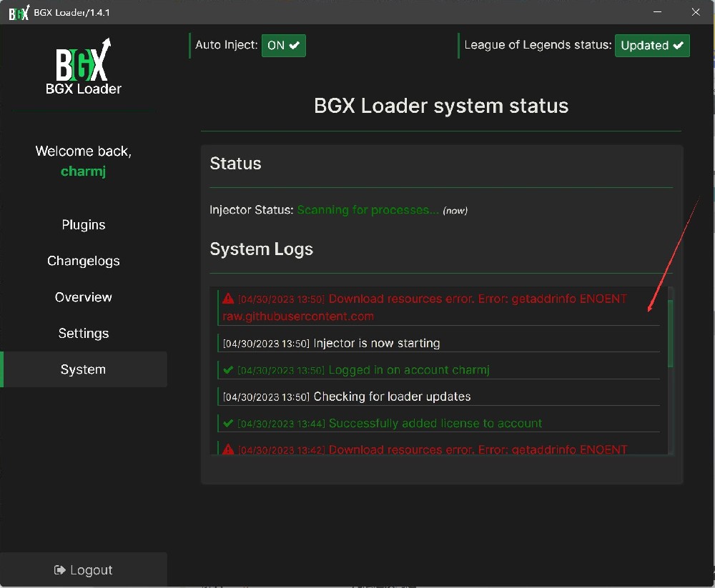
Task: Click the 'System Logs' heading
Action: (261, 249)
